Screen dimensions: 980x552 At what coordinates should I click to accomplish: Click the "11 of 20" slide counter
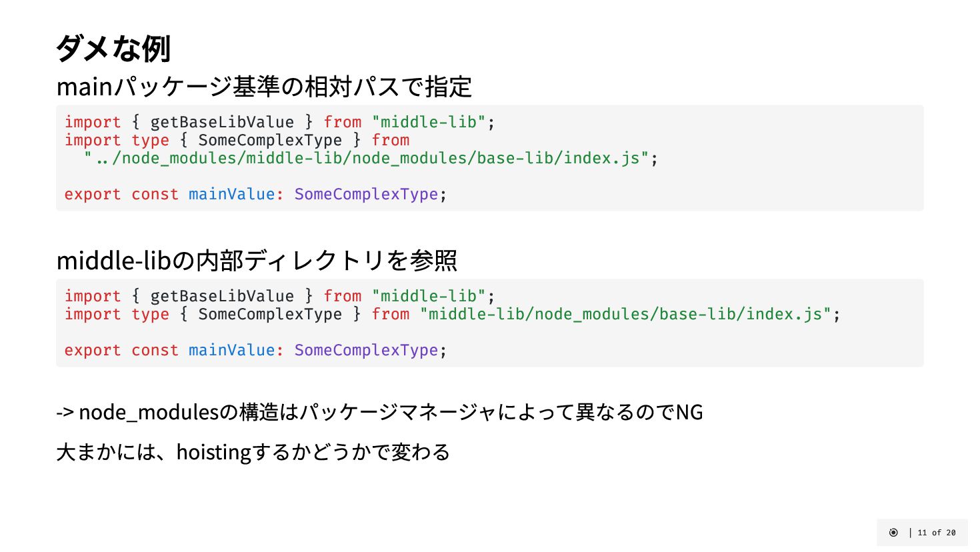937,533
